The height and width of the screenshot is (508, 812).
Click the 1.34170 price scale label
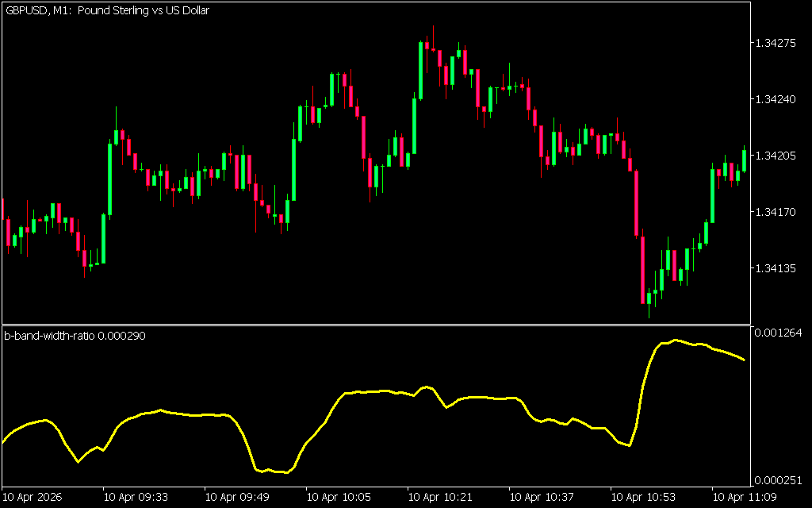pos(773,212)
